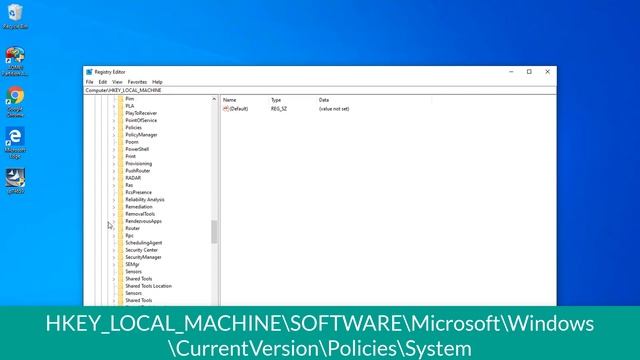Click the registry address bar path
Viewport: 640px width, 360px height.
click(123, 90)
